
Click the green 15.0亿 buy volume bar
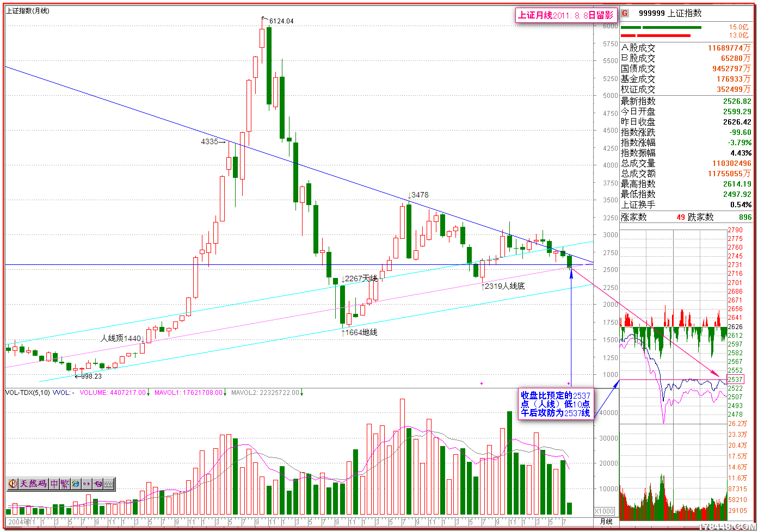tap(661, 27)
